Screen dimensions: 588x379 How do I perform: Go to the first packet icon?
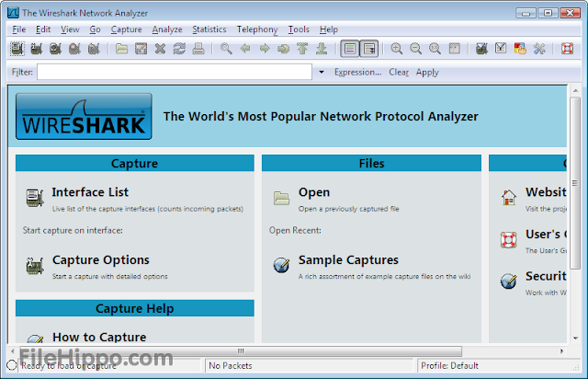pos(302,49)
